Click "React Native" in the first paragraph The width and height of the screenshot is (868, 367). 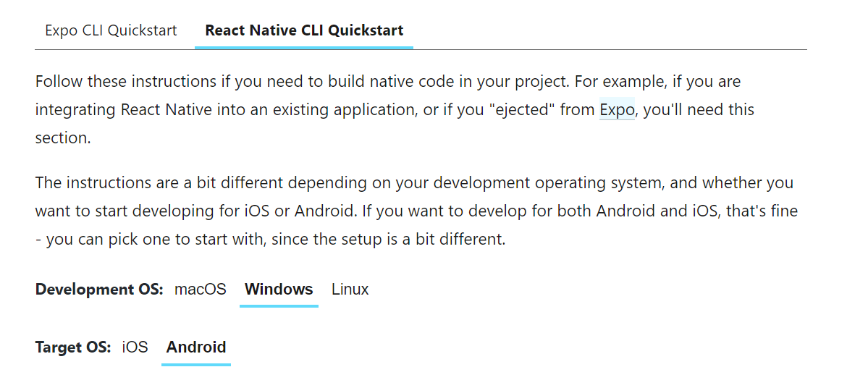pyautogui.click(x=166, y=109)
